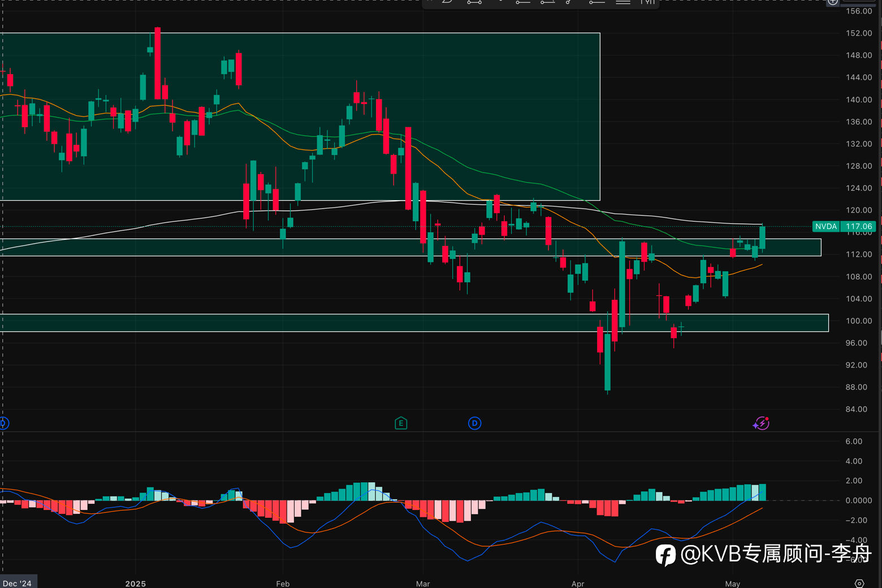Image resolution: width=882 pixels, height=588 pixels.
Task: Click the earnings 'E' marker on chart
Action: pos(401,423)
